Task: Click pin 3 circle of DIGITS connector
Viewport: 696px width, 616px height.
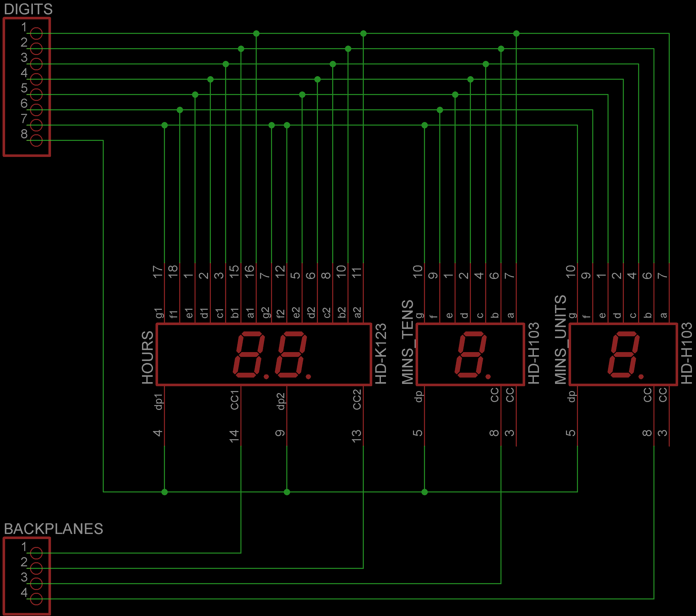Action: coord(36,64)
